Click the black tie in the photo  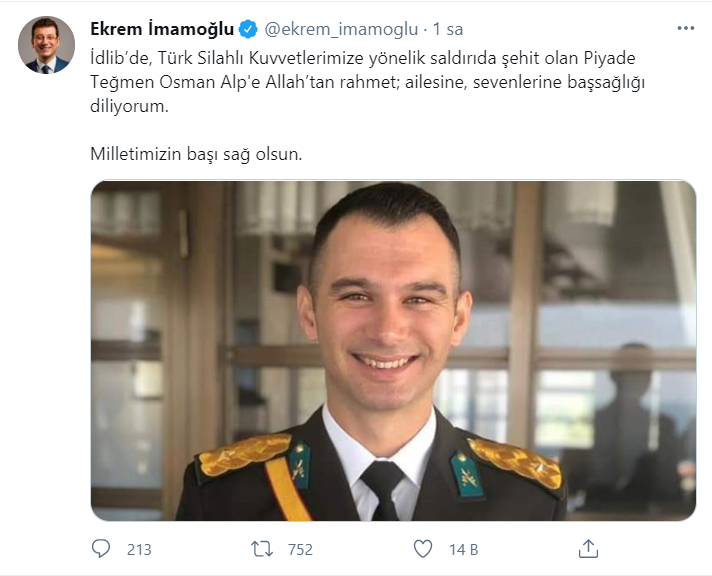(x=384, y=490)
